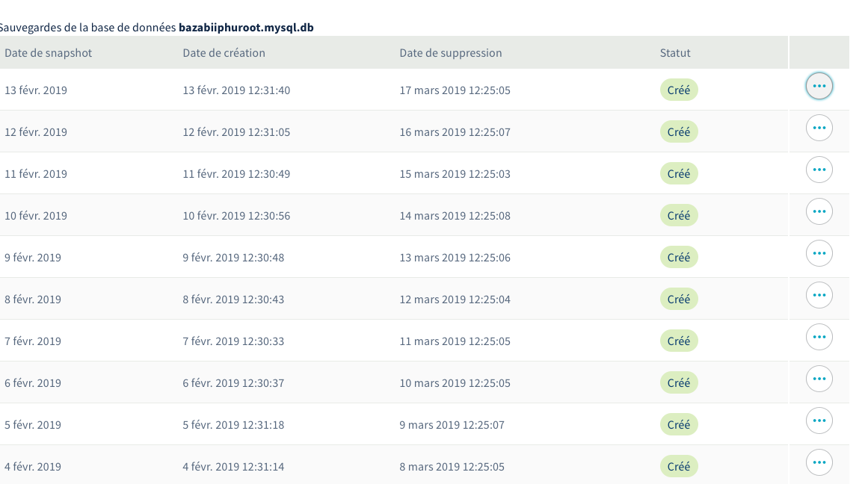Open actions menu for 12 févr. 2019 backup

coord(819,128)
